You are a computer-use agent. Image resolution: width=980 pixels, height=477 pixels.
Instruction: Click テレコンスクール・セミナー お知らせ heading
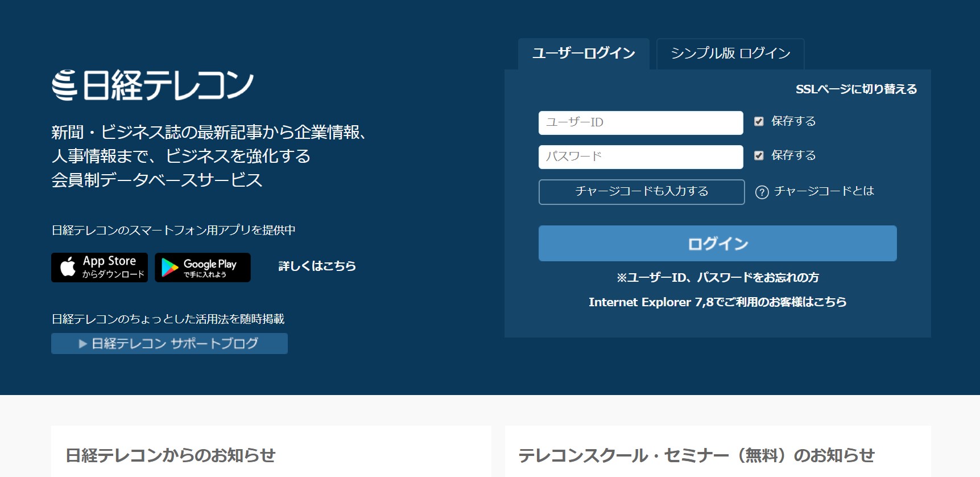coord(696,455)
